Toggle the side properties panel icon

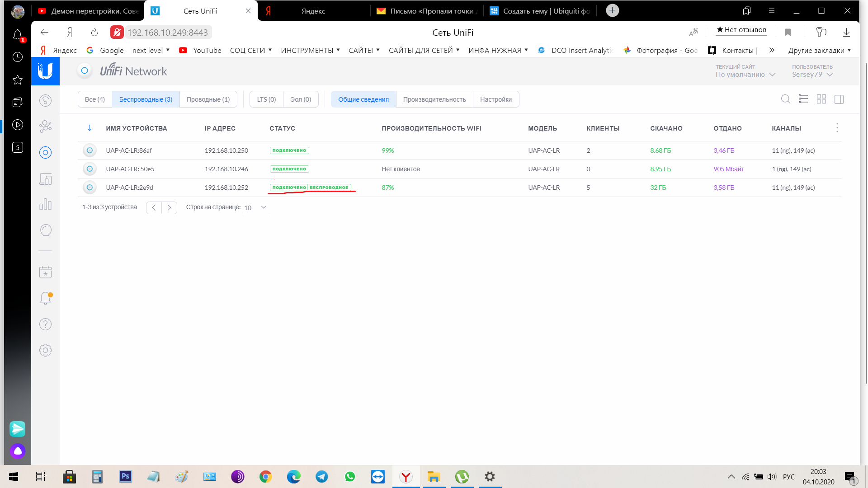[x=839, y=99]
